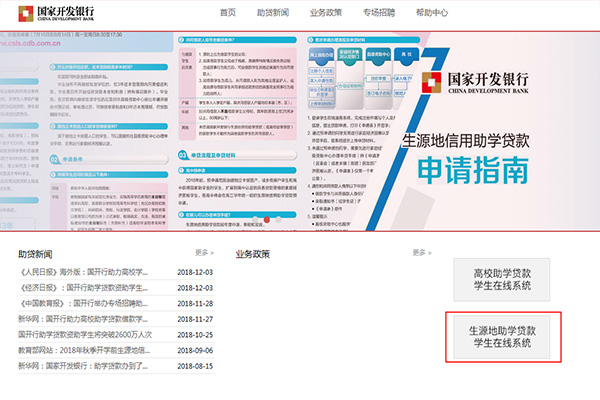Open news 新华网：国家开发银行：助学贷款办到了...
Screen dimensions: 600x400
83,366
